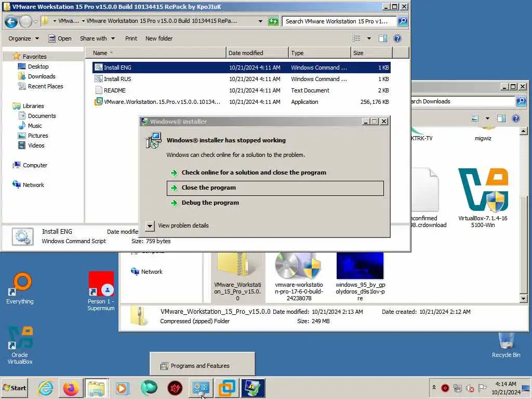
Task: Launch Internet Explorer from the taskbar
Action: coord(46,388)
